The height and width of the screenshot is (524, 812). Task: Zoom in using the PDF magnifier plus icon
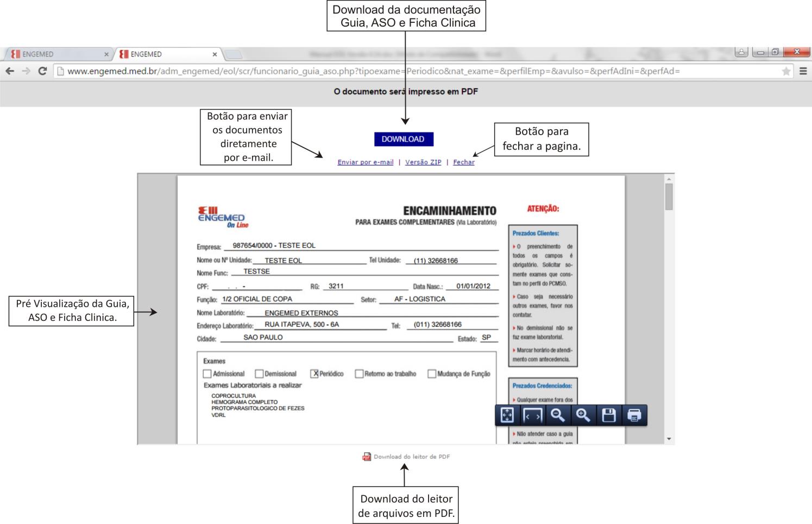point(583,415)
